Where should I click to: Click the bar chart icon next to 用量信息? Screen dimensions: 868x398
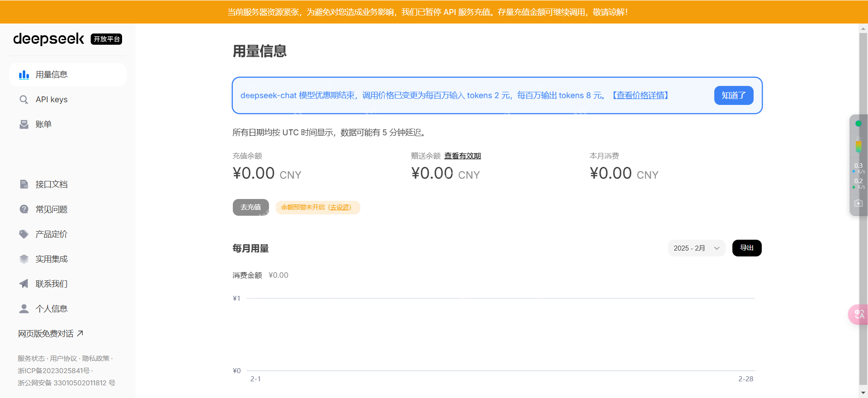pyautogui.click(x=24, y=75)
